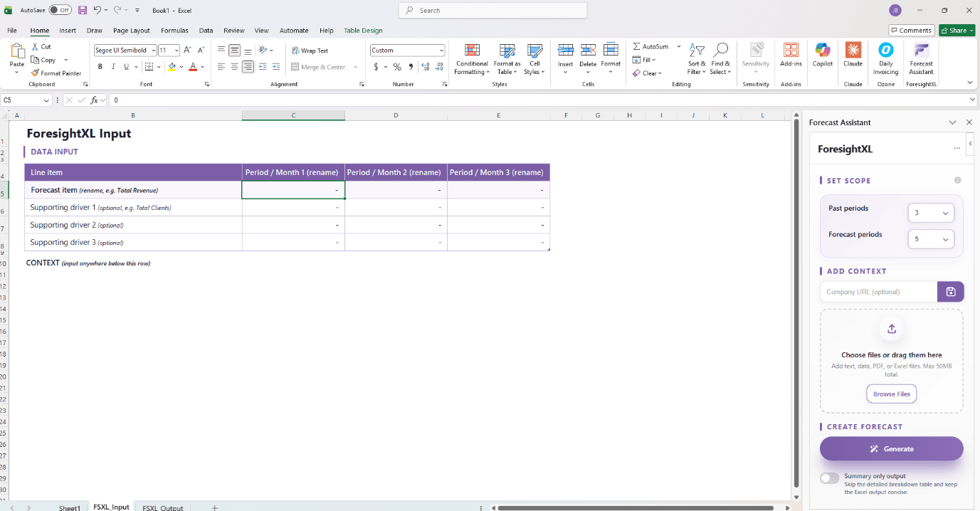The image size is (980, 511).
Task: Click the Format Painter
Action: [56, 73]
